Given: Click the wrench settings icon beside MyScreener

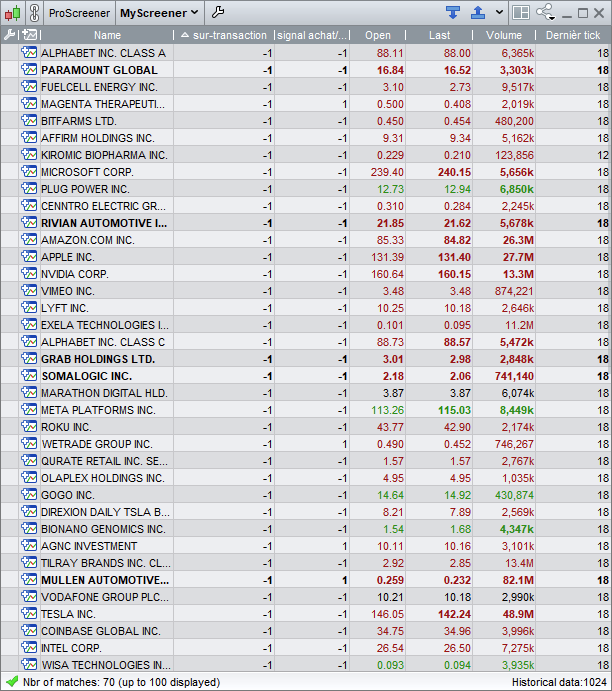Looking at the screenshot, I should click(x=218, y=12).
